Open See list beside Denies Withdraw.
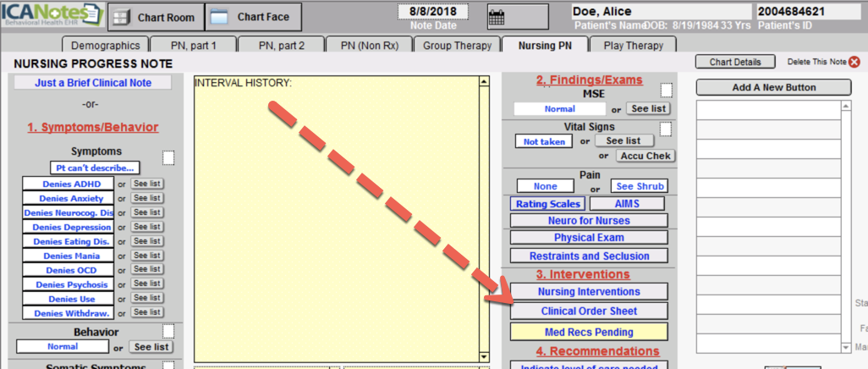 click(148, 312)
